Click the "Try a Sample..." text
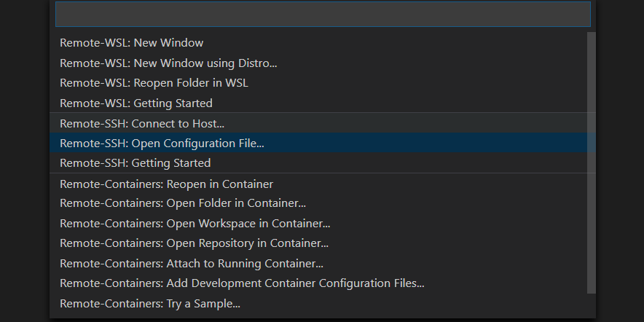Screen dimensions: 644x322 point(203,304)
